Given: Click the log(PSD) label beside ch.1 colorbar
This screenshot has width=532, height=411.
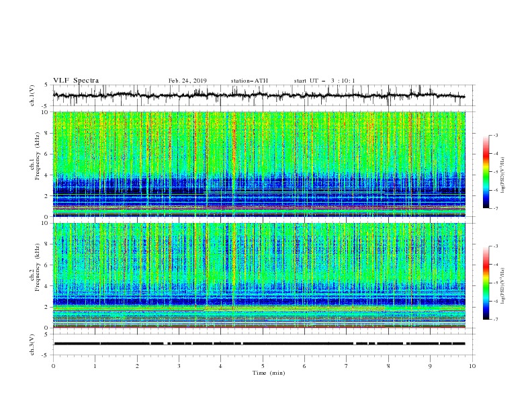Looking at the screenshot, I should pyautogui.click(x=503, y=175).
